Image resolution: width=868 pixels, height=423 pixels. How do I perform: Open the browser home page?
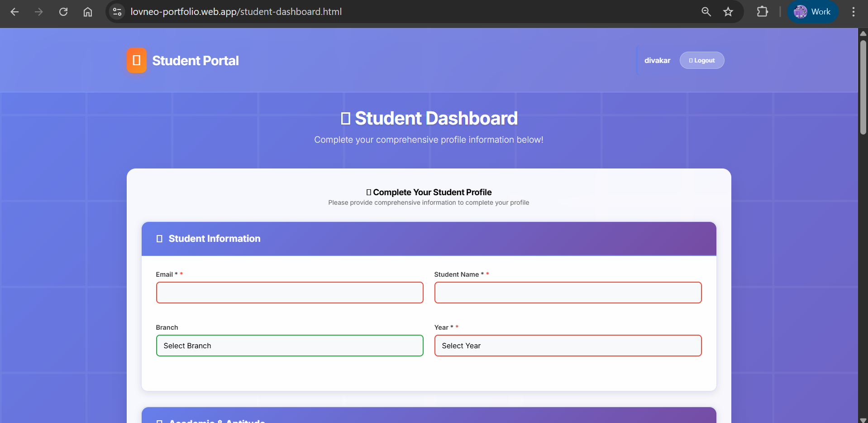pos(88,12)
